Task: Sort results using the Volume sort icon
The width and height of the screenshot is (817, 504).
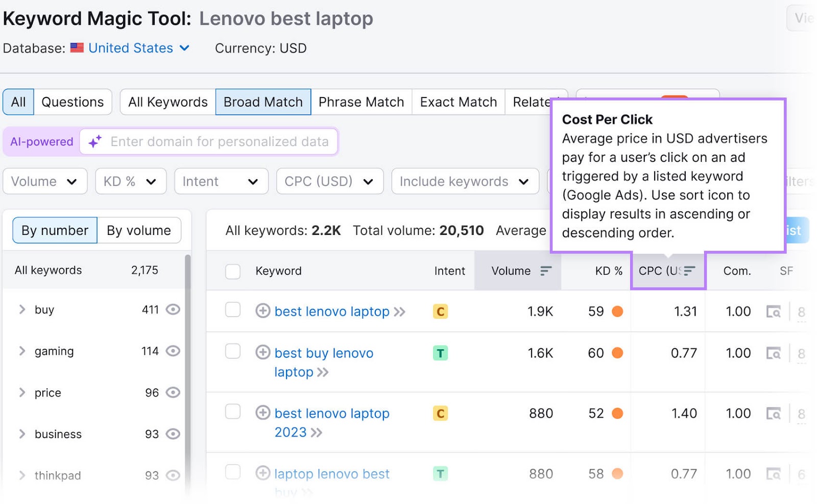Action: [545, 271]
